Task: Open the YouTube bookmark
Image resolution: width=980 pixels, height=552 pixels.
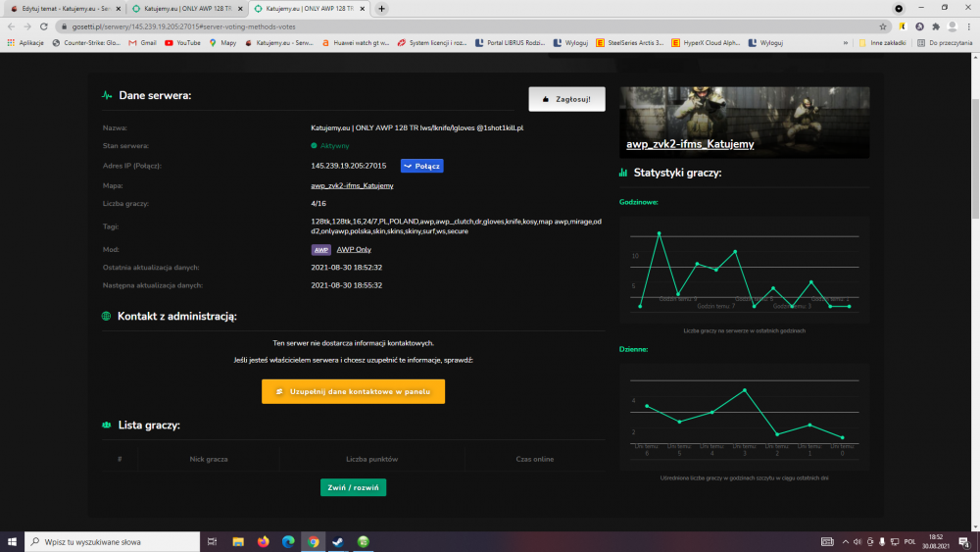Action: click(x=182, y=42)
